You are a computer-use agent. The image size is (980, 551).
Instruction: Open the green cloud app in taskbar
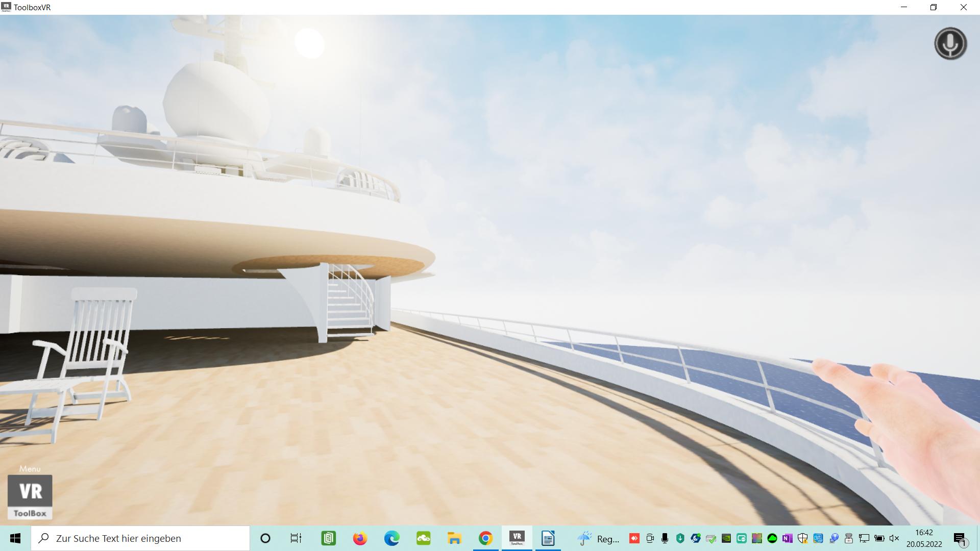point(423,538)
